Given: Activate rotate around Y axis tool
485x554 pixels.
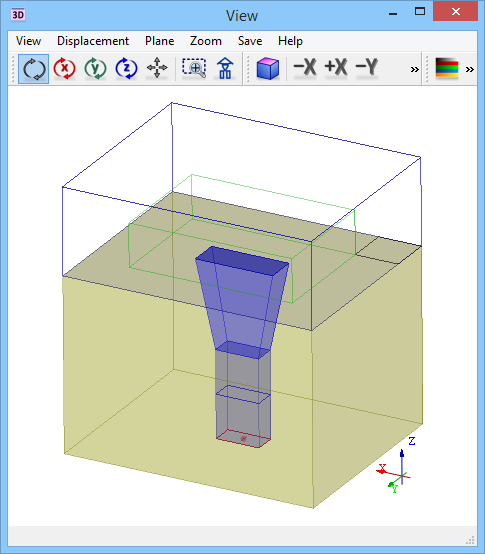Looking at the screenshot, I should pyautogui.click(x=95, y=69).
